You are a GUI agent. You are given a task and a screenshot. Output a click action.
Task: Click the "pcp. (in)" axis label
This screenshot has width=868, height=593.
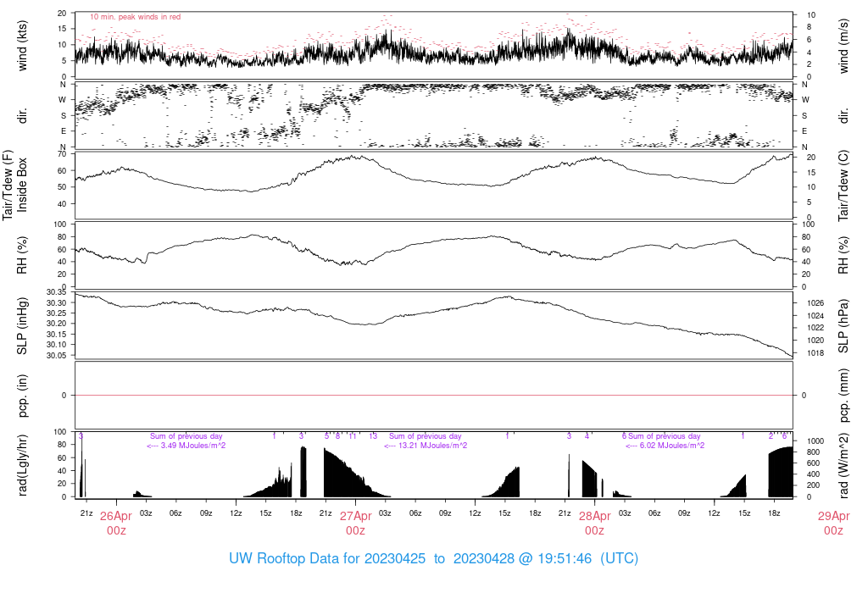(22, 396)
